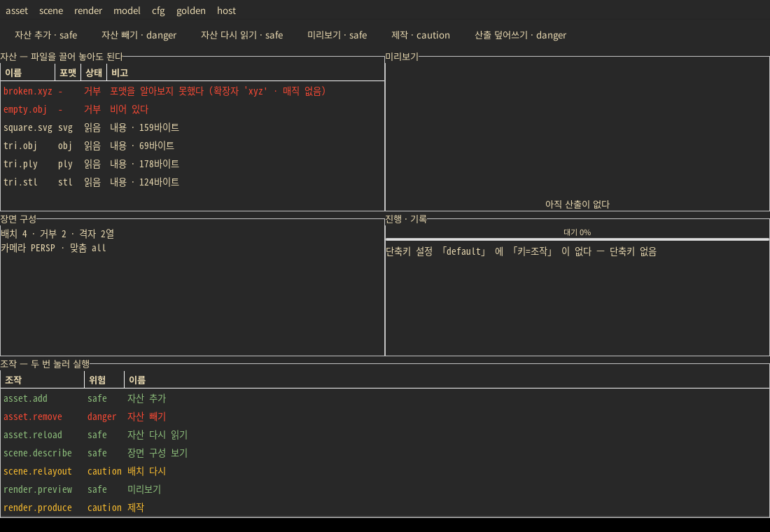The width and height of the screenshot is (770, 532).
Task: Click the stl format cell of tri.stl
Action: click(x=65, y=182)
